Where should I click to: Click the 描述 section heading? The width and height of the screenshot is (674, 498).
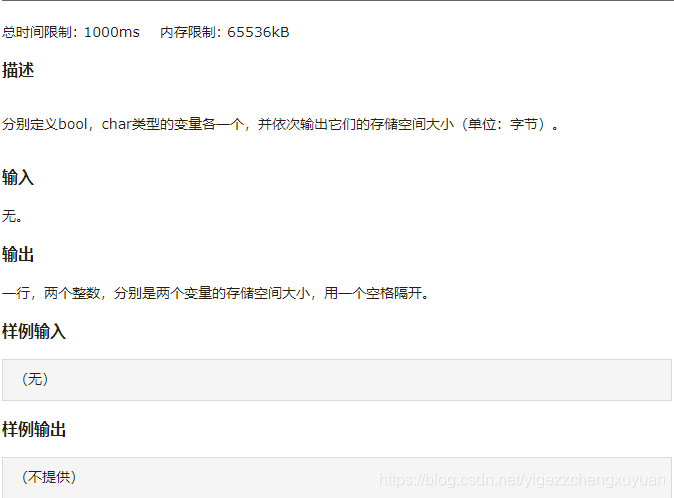pyautogui.click(x=18, y=70)
